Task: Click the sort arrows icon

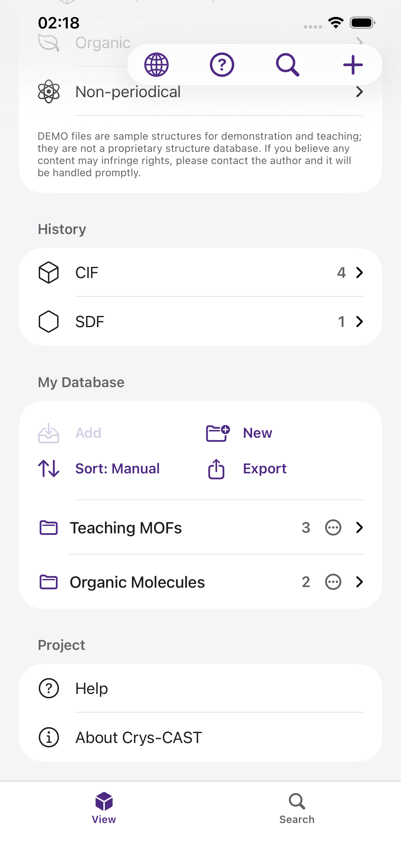Action: pyautogui.click(x=49, y=469)
